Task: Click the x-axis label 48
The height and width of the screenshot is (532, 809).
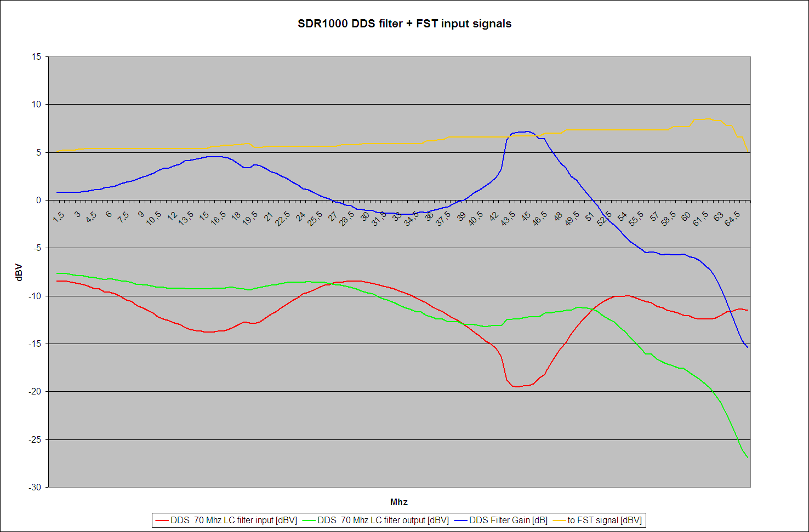Action: point(557,216)
